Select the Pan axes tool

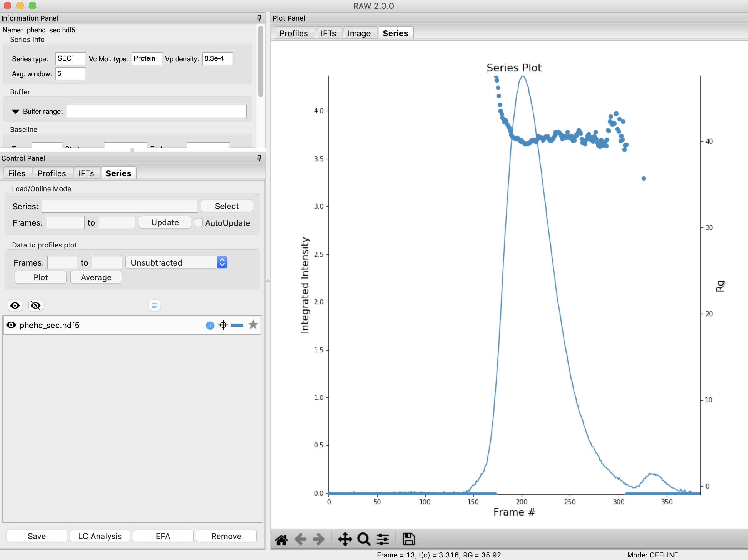pos(345,539)
